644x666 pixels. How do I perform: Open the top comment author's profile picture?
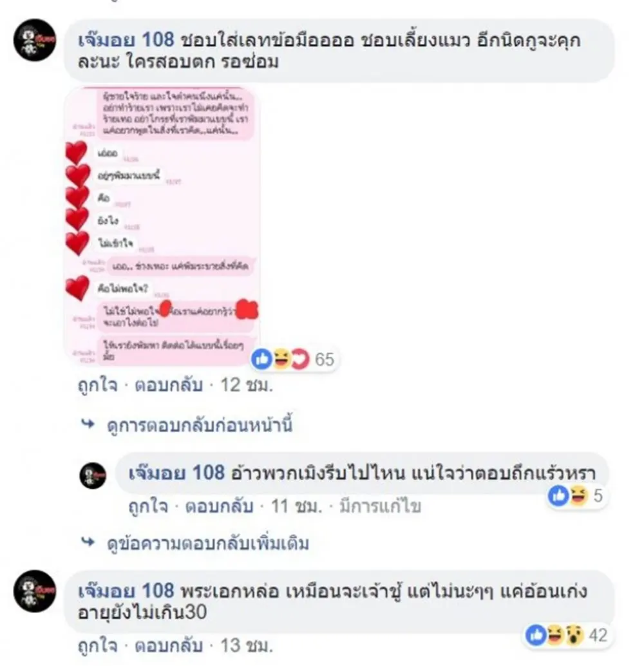click(35, 41)
